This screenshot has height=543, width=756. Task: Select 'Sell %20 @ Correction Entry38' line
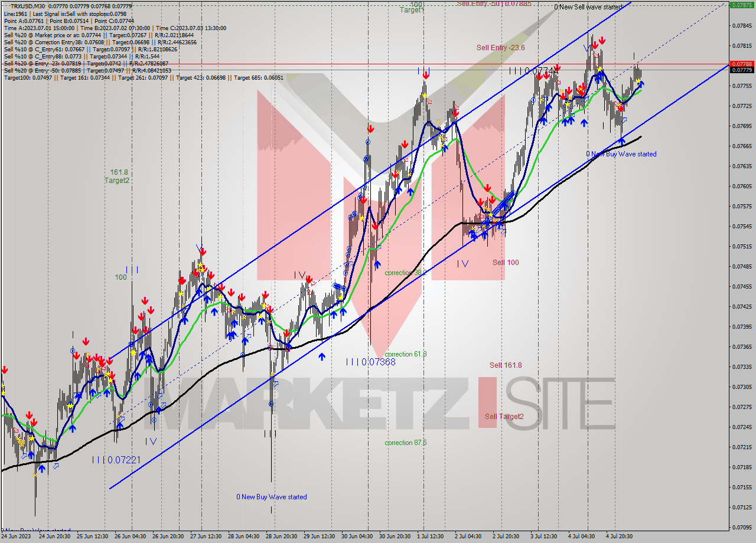pos(100,42)
